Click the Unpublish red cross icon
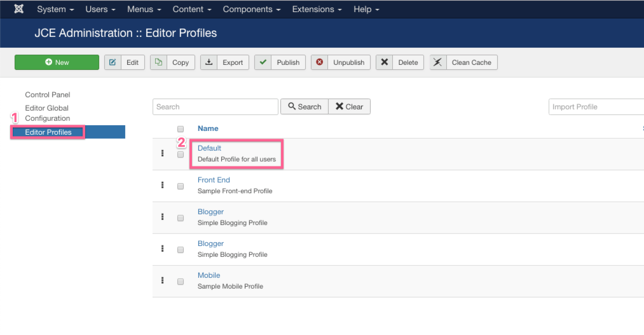The width and height of the screenshot is (644, 335). pos(320,62)
